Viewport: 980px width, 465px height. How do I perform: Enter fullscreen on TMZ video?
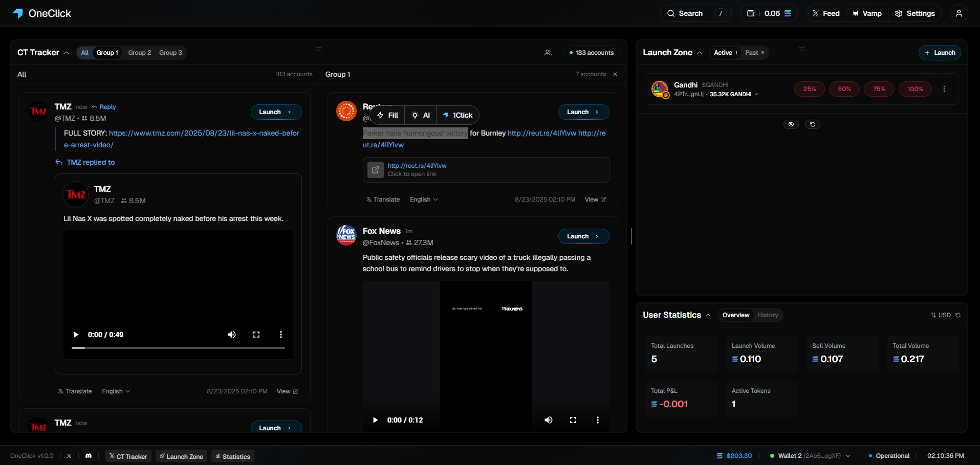pyautogui.click(x=256, y=335)
